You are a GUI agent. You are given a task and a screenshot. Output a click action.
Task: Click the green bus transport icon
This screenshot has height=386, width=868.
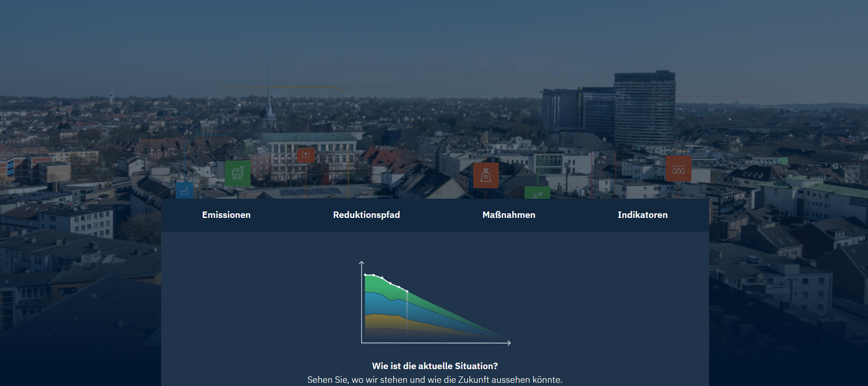[237, 173]
